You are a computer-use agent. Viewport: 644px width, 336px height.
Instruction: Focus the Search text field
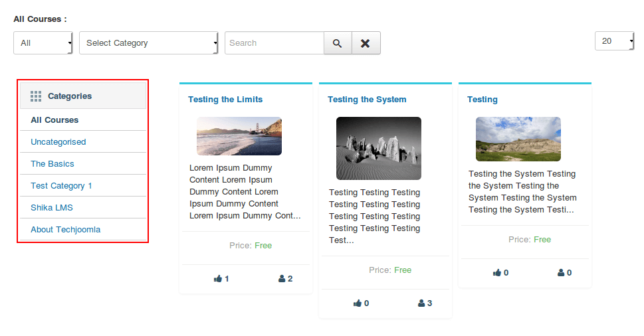[274, 43]
